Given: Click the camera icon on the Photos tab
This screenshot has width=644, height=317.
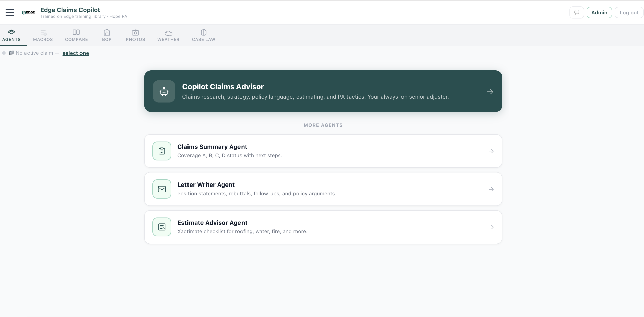Looking at the screenshot, I should pyautogui.click(x=135, y=33).
